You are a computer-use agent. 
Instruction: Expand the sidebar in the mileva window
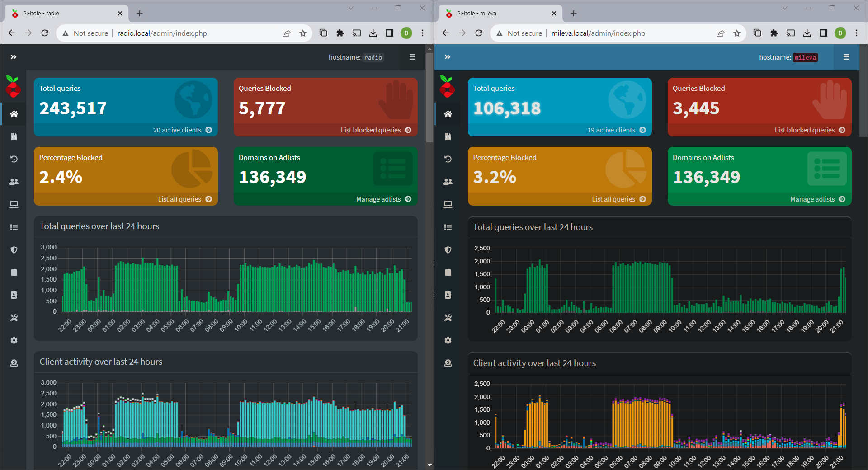448,57
